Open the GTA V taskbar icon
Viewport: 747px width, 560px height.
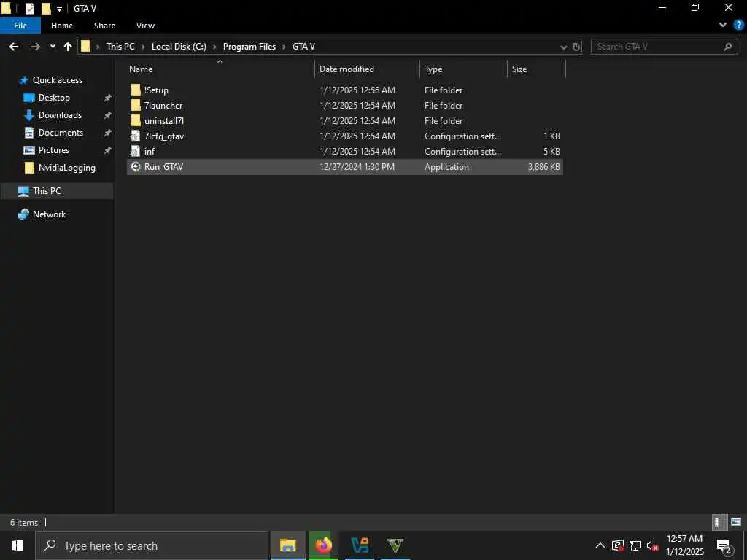(x=395, y=545)
